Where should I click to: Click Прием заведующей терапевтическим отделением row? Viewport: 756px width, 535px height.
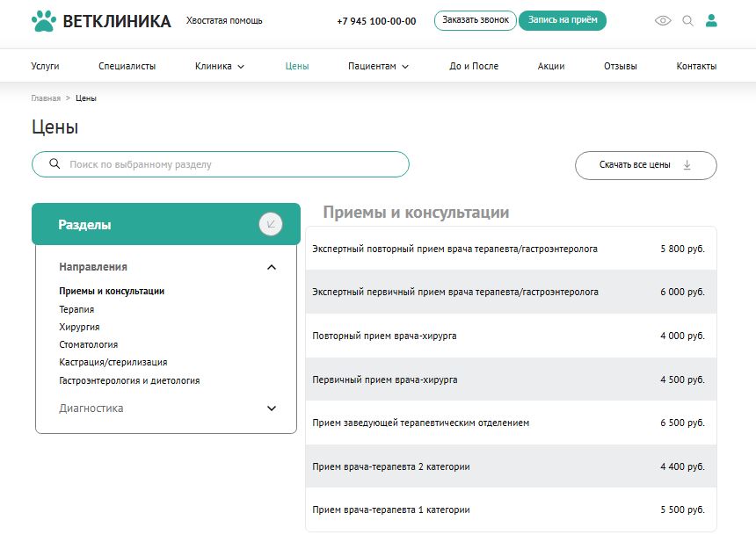(x=511, y=423)
